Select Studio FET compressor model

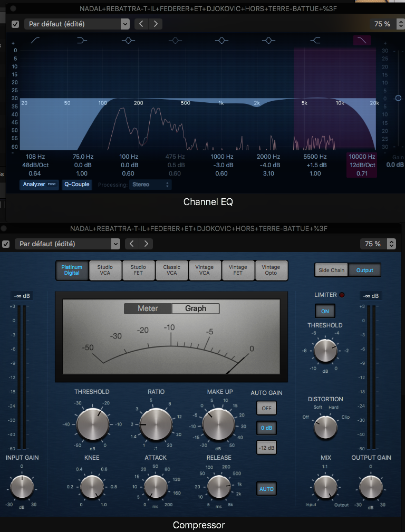coord(138,270)
